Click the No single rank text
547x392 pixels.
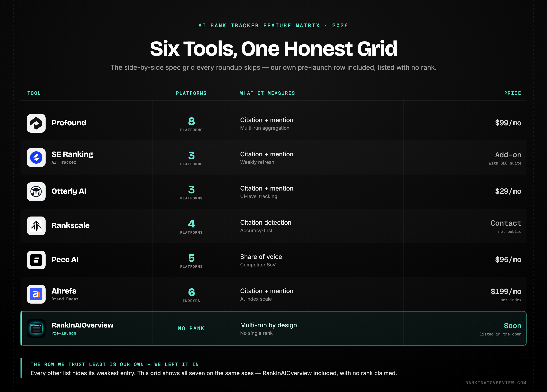(256, 333)
